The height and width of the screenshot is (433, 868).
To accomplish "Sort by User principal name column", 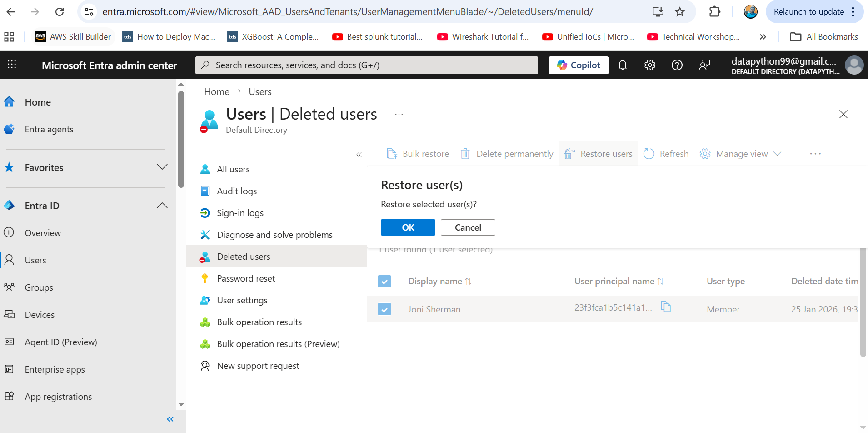I will pos(619,281).
